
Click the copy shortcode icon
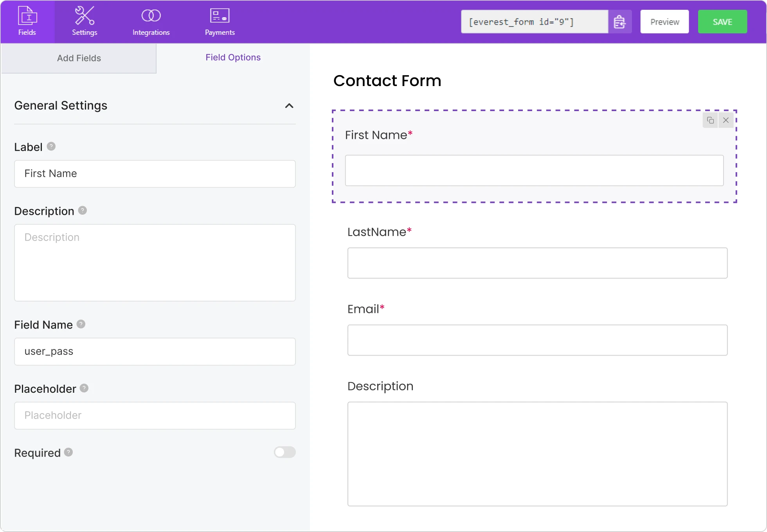(619, 22)
